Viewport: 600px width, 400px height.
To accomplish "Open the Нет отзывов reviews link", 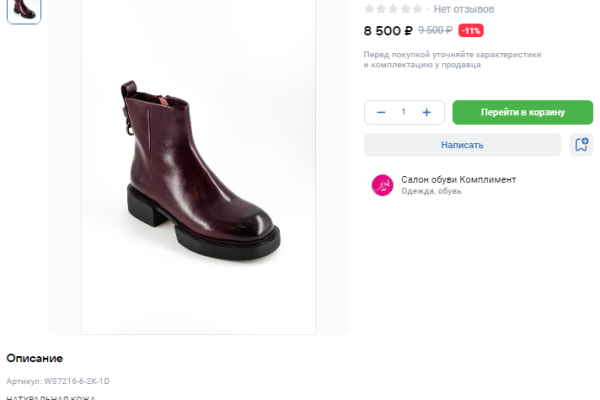I will 463,9.
